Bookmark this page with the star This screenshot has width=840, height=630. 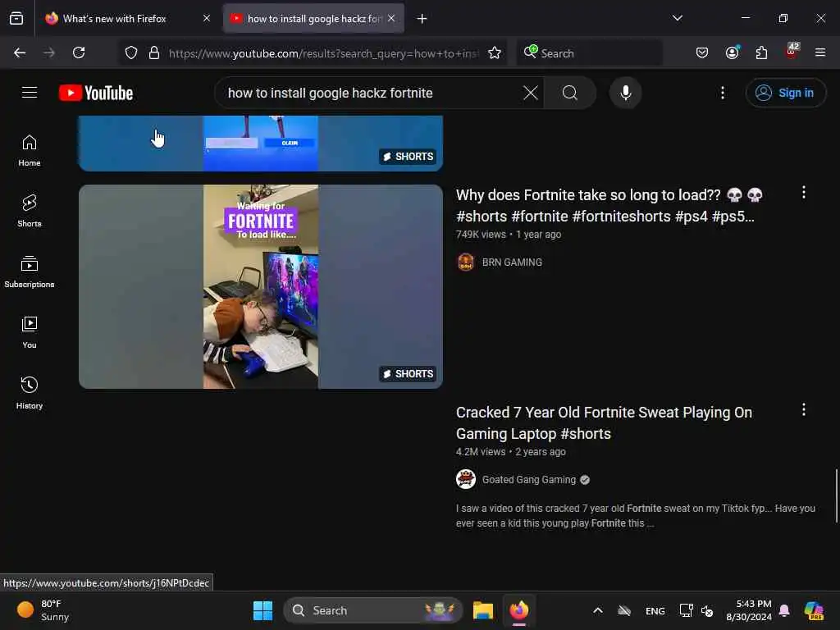pos(495,53)
